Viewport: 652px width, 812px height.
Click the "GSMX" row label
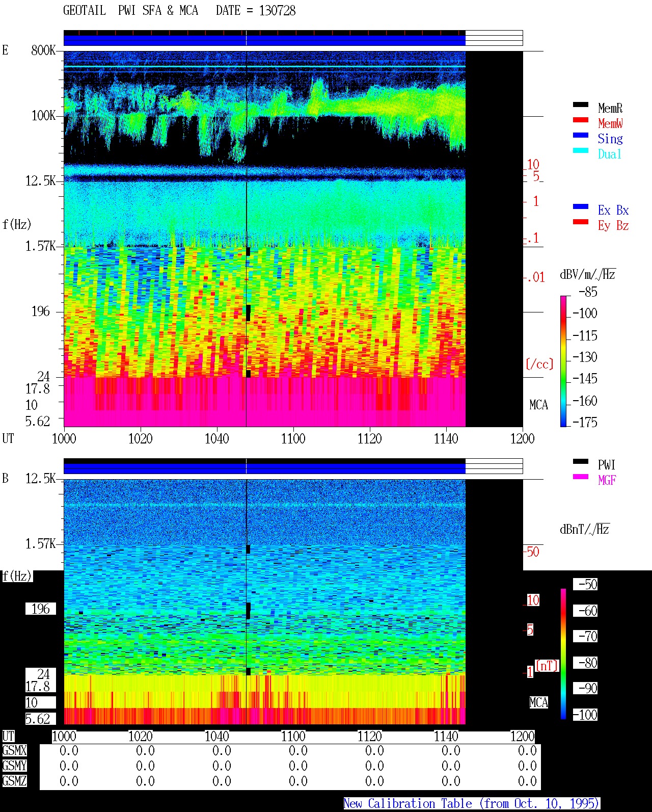tap(14, 750)
